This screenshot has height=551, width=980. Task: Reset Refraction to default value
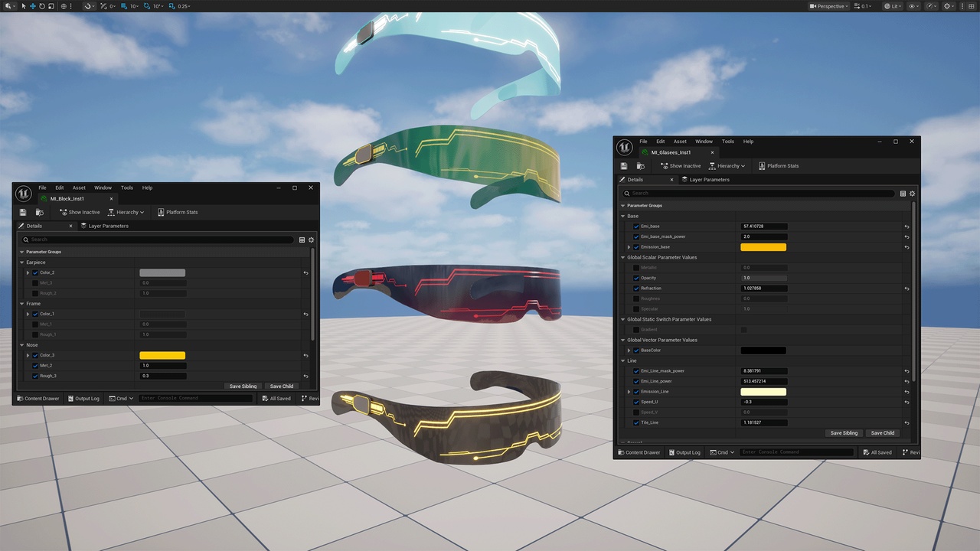906,289
